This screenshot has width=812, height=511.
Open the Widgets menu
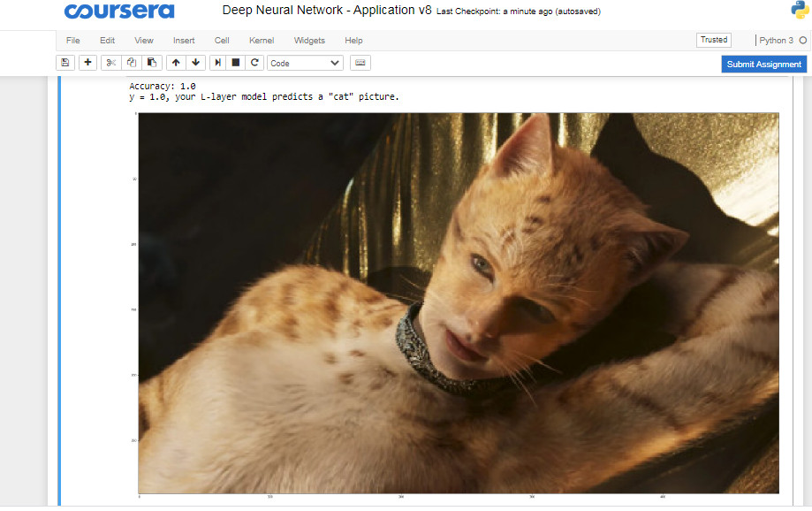[309, 41]
